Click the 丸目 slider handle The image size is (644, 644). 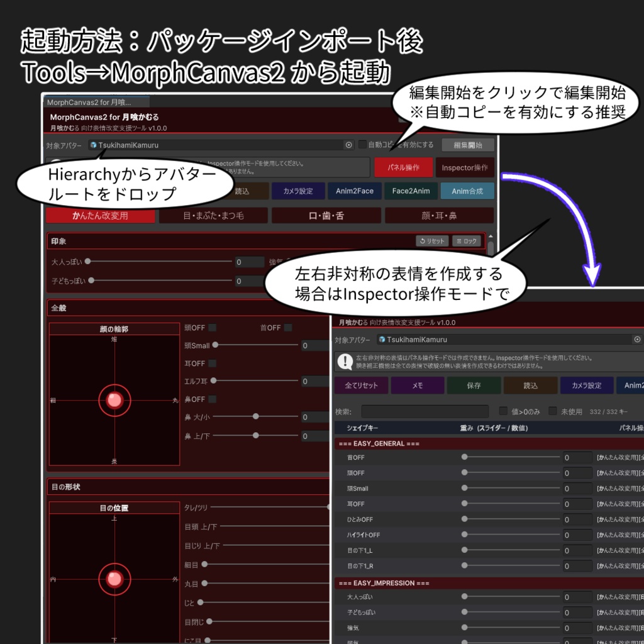pyautogui.click(x=204, y=583)
